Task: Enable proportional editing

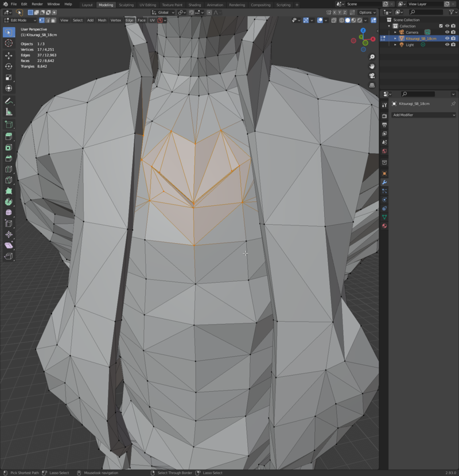Action: click(x=209, y=13)
